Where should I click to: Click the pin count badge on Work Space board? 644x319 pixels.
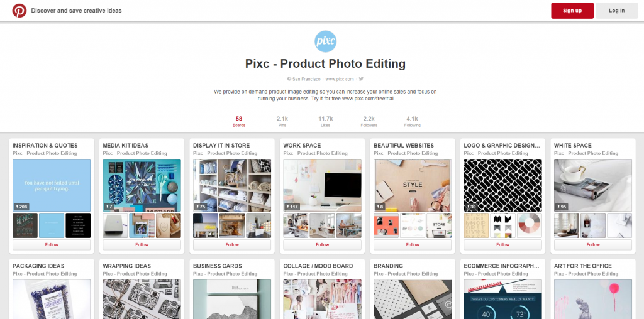pos(292,207)
